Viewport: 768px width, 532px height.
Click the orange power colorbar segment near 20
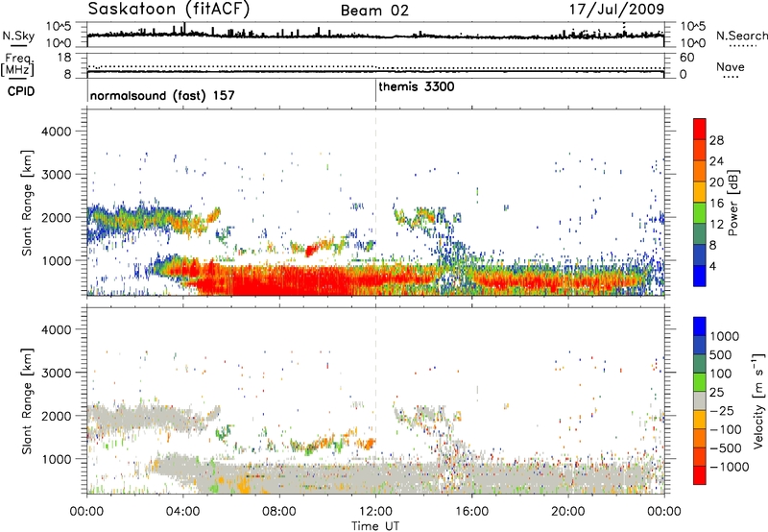(x=700, y=171)
